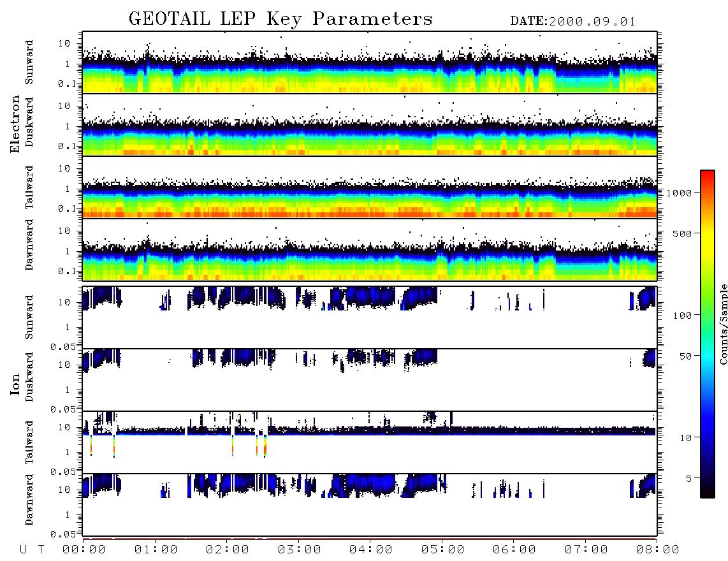
Task: Click the Ion group axis label
Action: click(x=15, y=384)
